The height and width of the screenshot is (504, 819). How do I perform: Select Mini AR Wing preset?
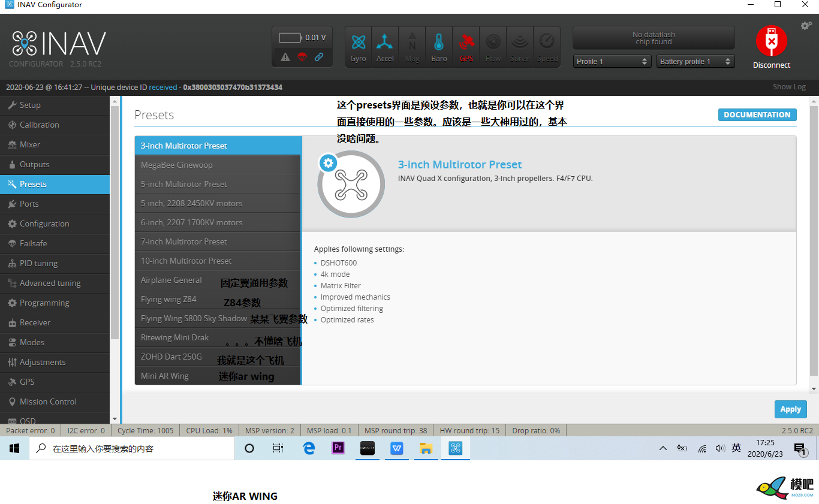click(x=218, y=376)
